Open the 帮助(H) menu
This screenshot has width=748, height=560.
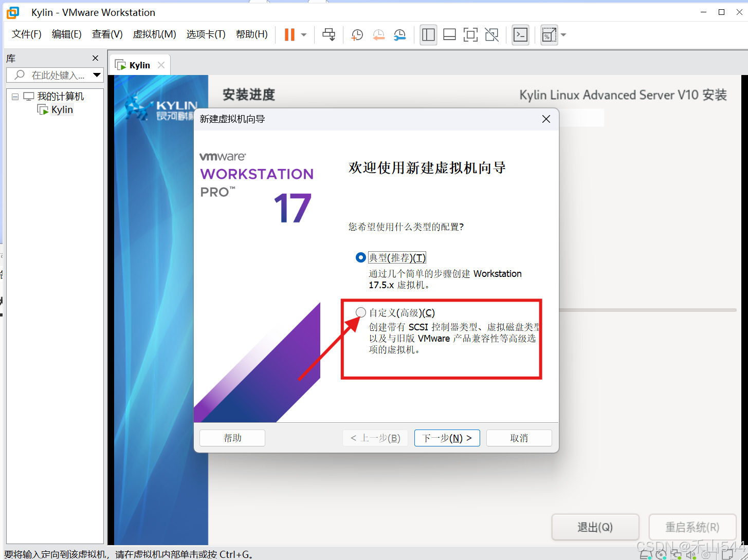tap(252, 34)
